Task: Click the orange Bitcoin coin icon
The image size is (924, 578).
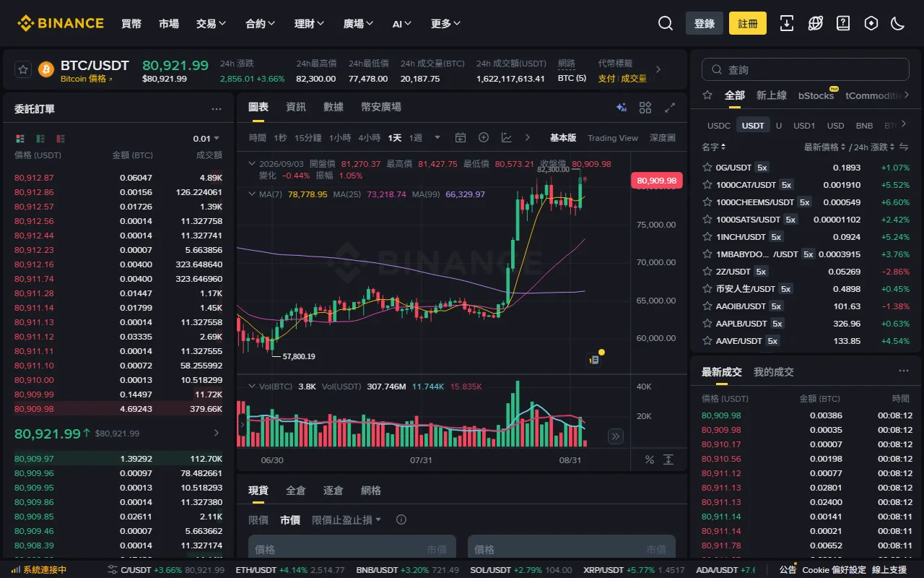Action: click(x=46, y=69)
